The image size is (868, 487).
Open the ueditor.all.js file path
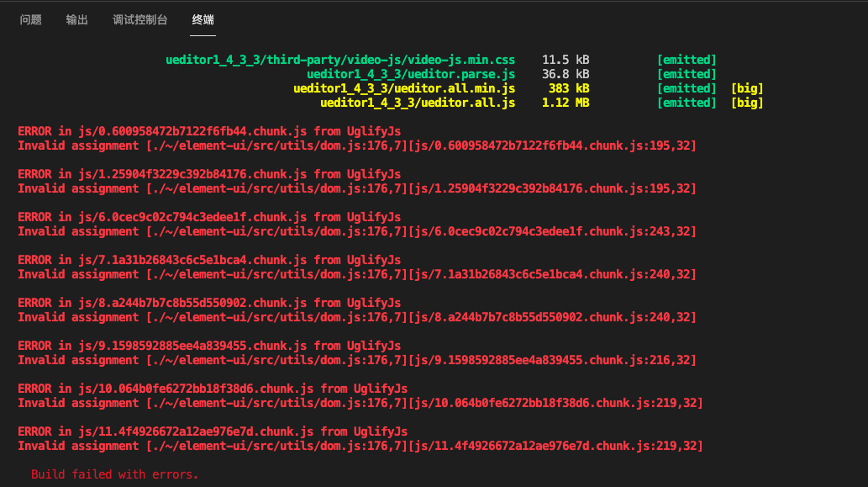pyautogui.click(x=418, y=103)
